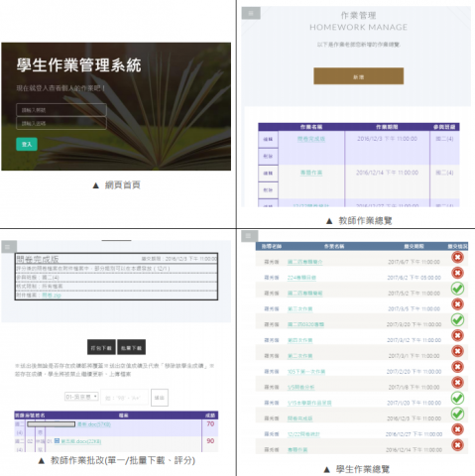Image resolution: width=475 pixels, height=476 pixels.
Task: Open the .doc file link with grade 70
Action: click(94, 424)
